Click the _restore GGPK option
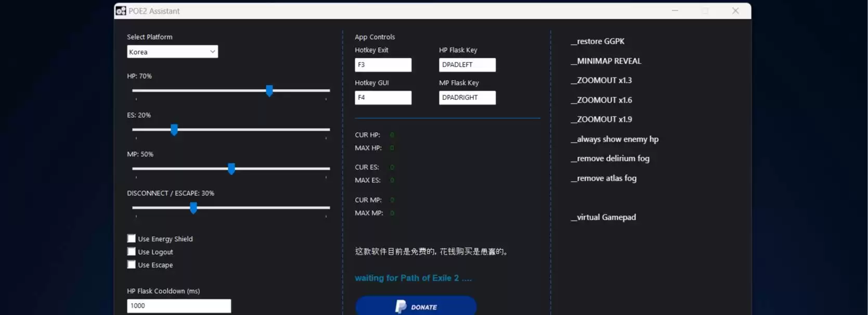This screenshot has height=315, width=868. 598,41
